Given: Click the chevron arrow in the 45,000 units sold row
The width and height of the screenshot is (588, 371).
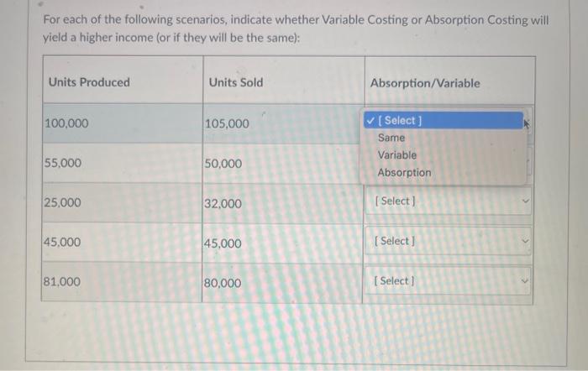Looking at the screenshot, I should tap(526, 241).
